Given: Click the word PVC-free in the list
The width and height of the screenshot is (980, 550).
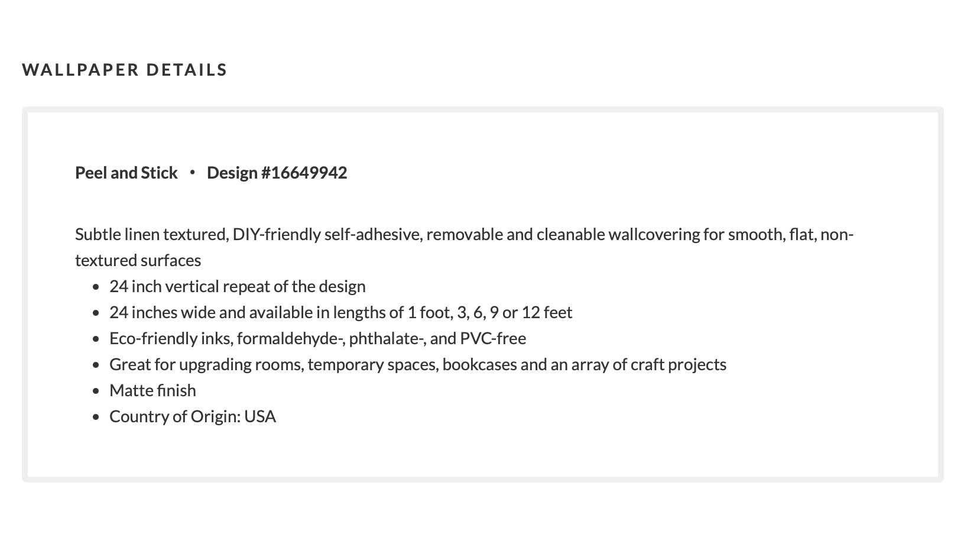Looking at the screenshot, I should [493, 339].
